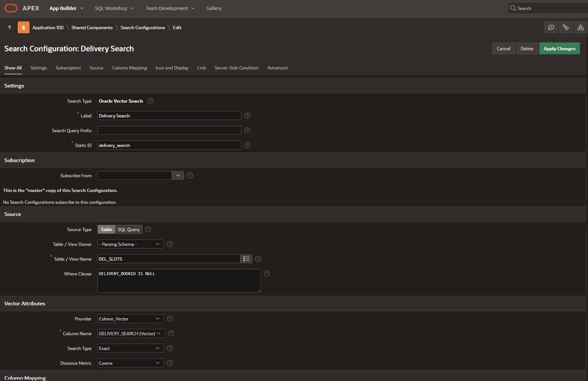Switch to the Icon and Display tab
The image size is (588, 381).
click(172, 68)
